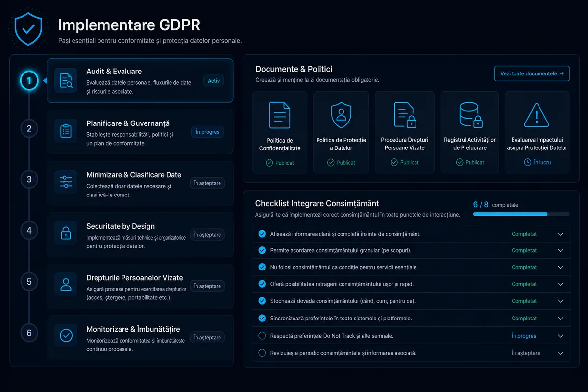Uncheck 'Oferă posibilitatea retragerii' checkbox
The width and height of the screenshot is (588, 392).
click(x=262, y=284)
